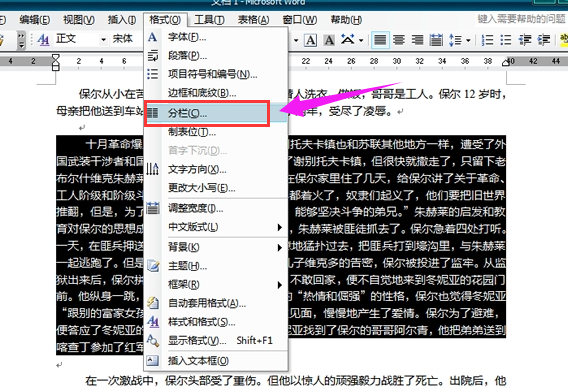Toggle bulleted list formatting
Viewport: 568px width, 389px height.
(x=506, y=40)
